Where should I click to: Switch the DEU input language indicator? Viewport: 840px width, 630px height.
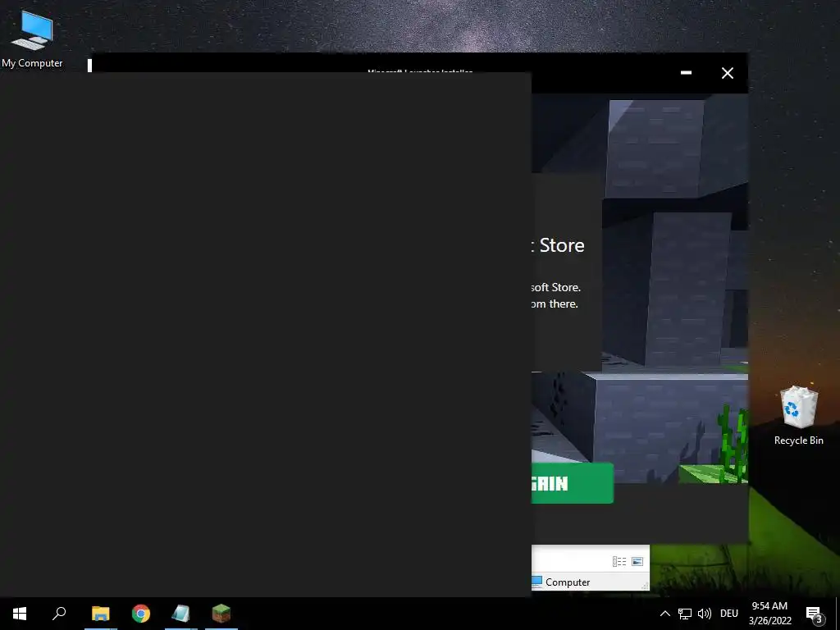pyautogui.click(x=729, y=614)
